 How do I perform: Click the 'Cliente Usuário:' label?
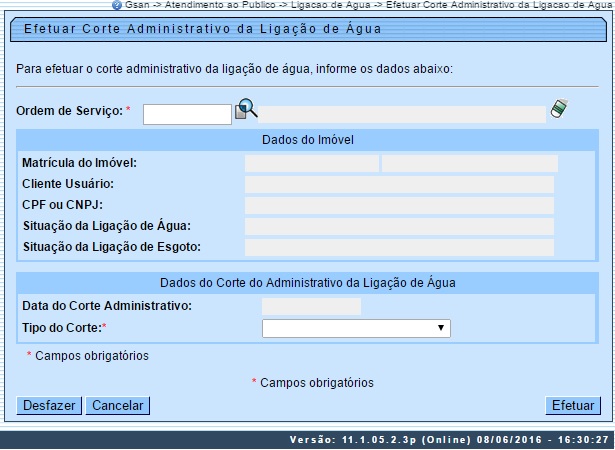point(68,184)
